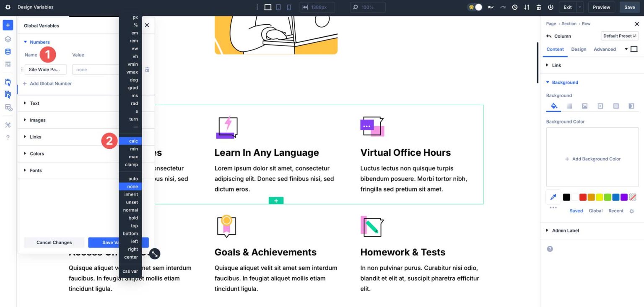Viewport: 644px width, 307px height.
Task: Delete the Site Wide Pa... number variable
Action: 147,70
